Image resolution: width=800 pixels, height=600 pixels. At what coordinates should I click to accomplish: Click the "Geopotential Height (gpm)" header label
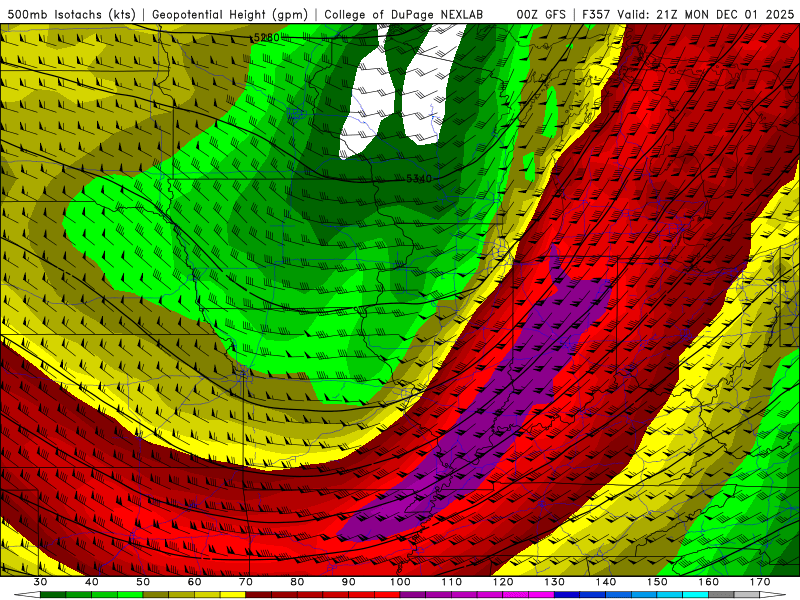230,15
